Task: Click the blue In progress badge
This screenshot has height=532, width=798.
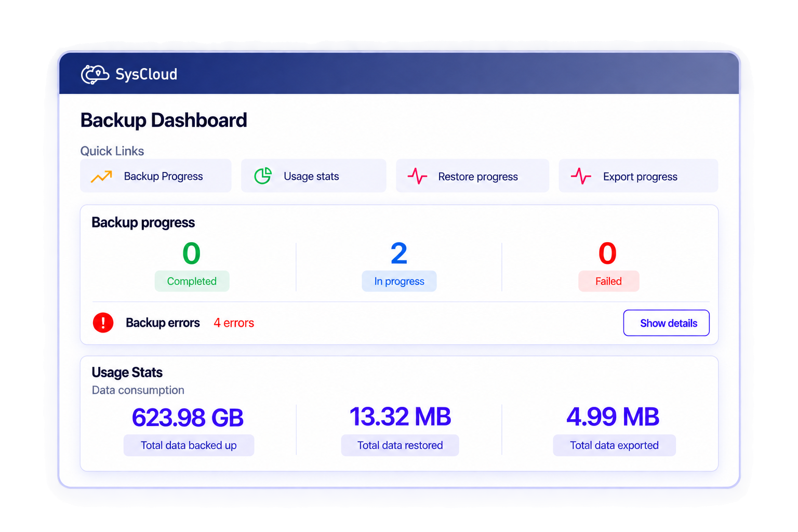Action: (x=399, y=281)
